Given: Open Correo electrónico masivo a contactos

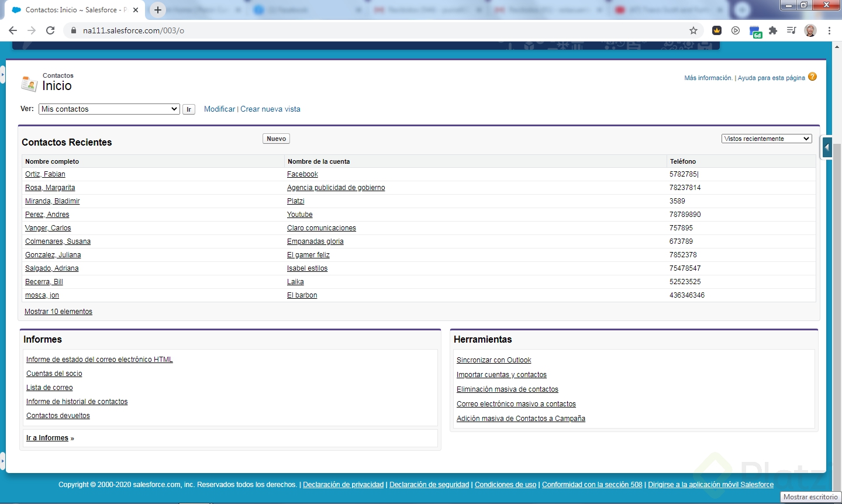Looking at the screenshot, I should click(x=516, y=404).
